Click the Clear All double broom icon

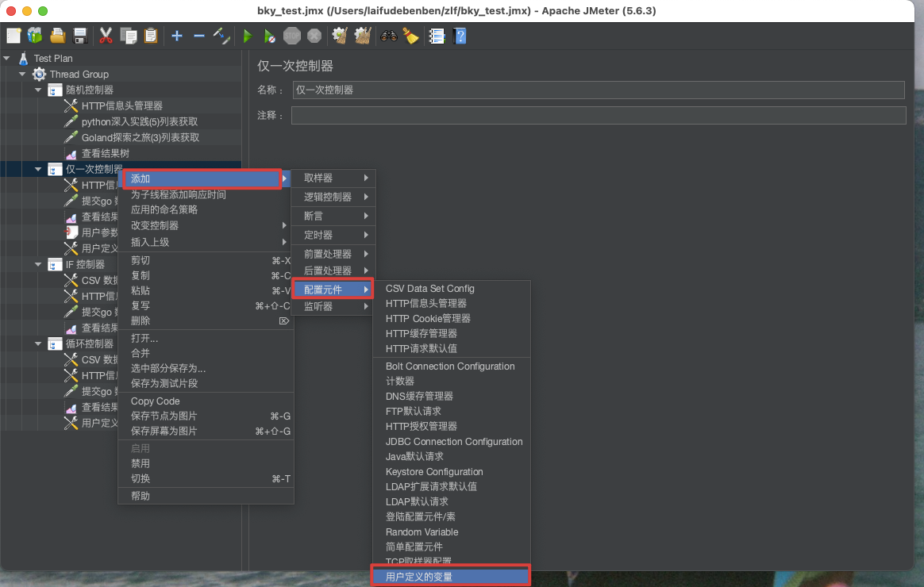point(363,36)
